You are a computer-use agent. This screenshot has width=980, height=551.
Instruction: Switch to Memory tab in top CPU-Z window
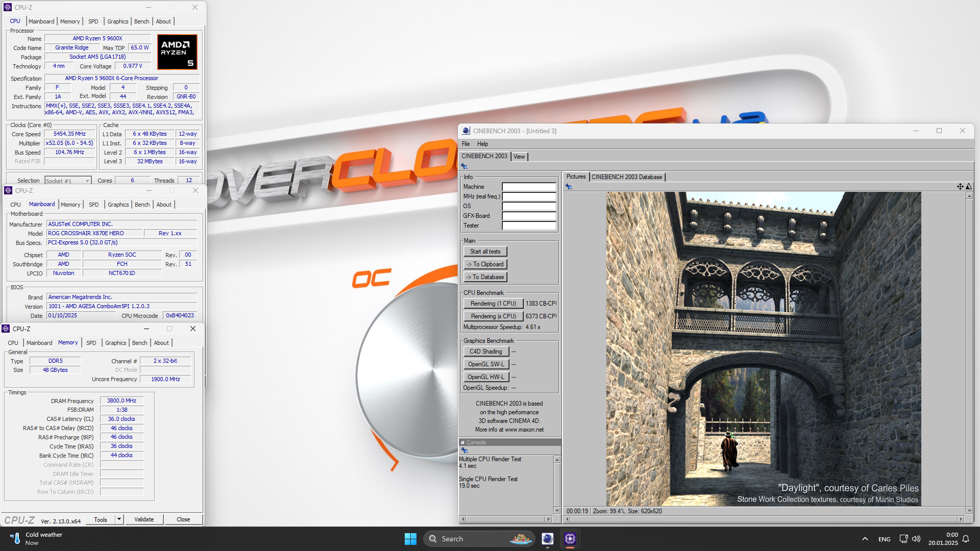point(70,21)
